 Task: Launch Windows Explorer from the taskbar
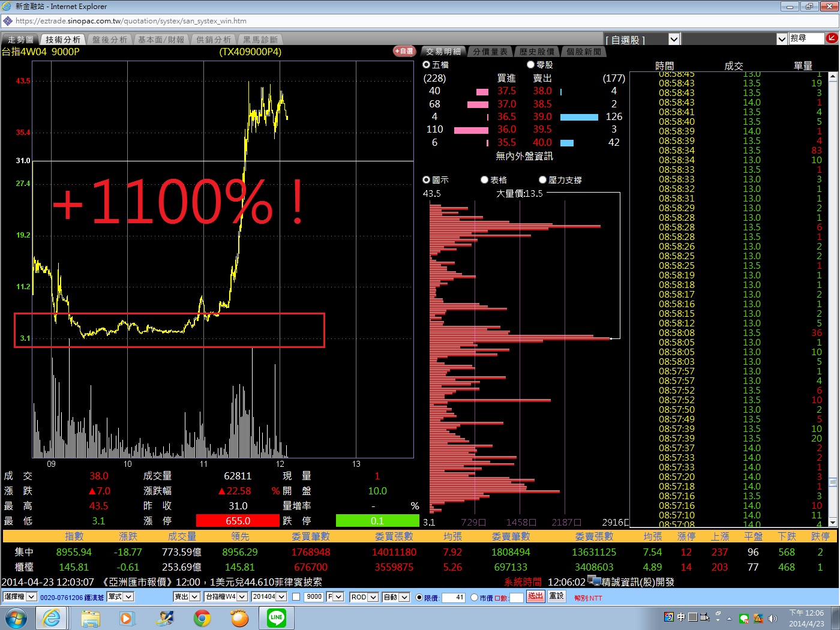[x=91, y=618]
